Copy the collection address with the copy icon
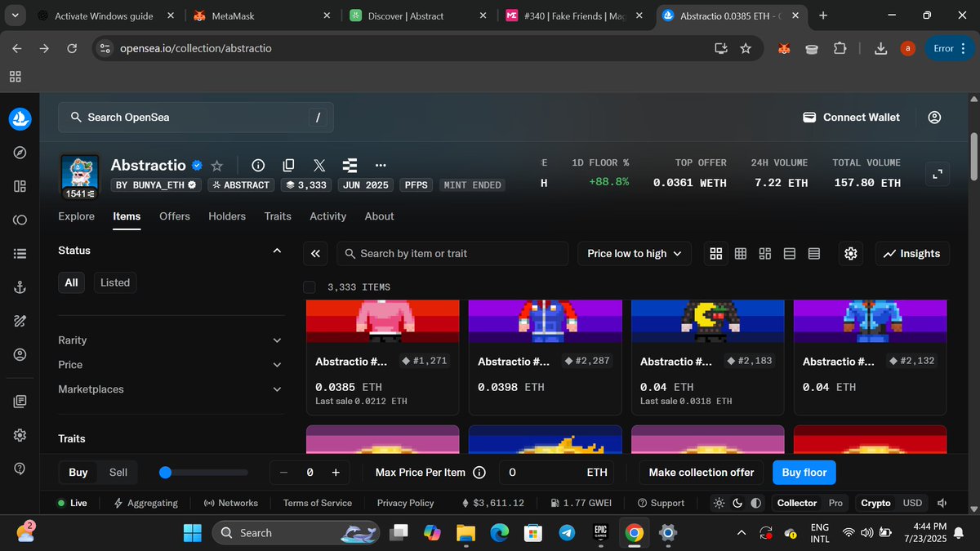 [288, 166]
